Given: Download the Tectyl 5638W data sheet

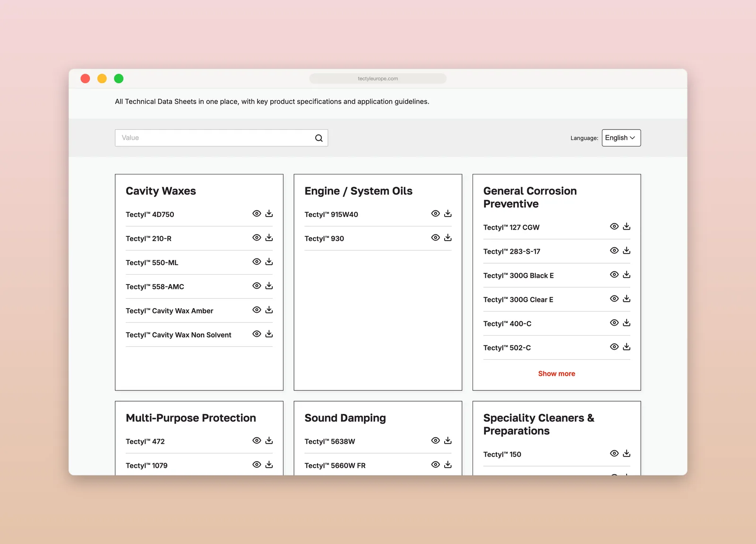Looking at the screenshot, I should (x=448, y=440).
